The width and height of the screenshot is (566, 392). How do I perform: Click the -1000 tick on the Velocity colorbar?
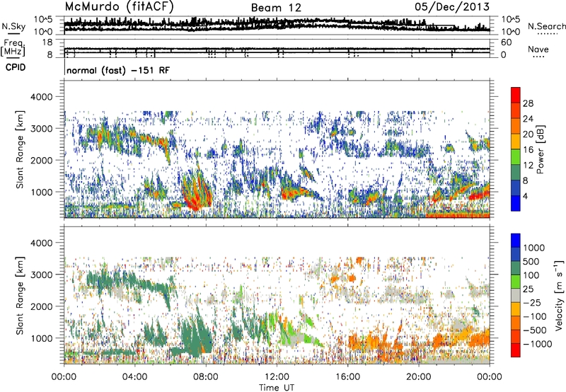(538, 344)
